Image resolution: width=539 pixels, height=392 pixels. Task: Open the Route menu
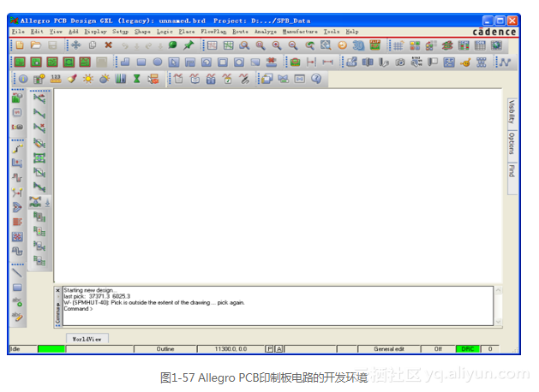point(240,32)
